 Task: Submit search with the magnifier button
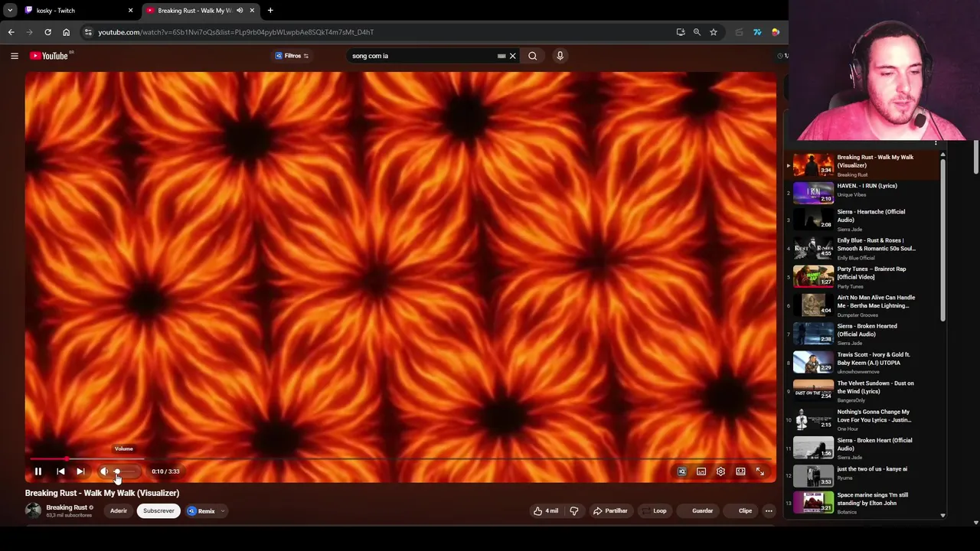(x=533, y=55)
